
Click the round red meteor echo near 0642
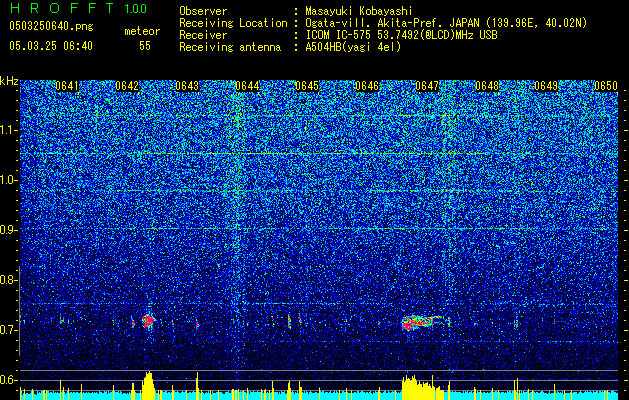click(x=148, y=321)
